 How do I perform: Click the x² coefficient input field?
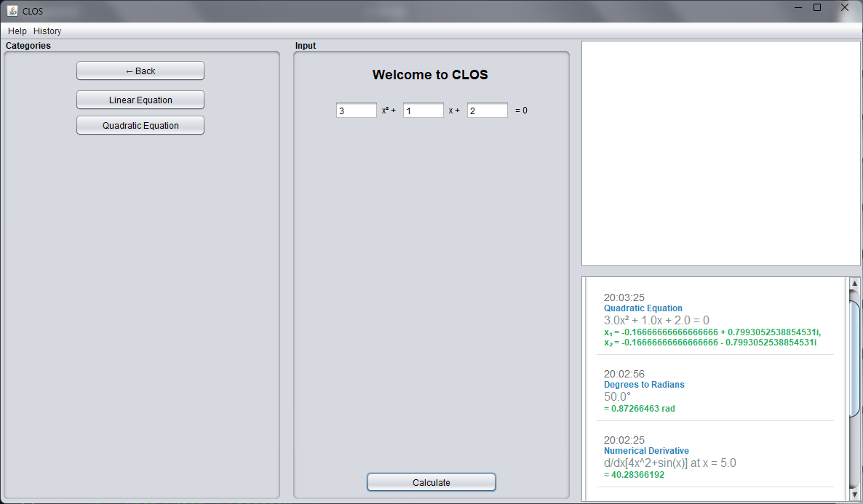click(356, 110)
